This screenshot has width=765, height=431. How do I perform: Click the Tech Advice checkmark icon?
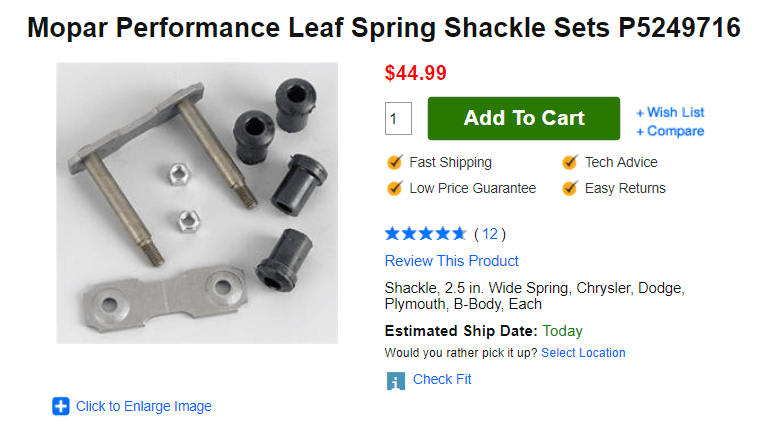click(570, 162)
